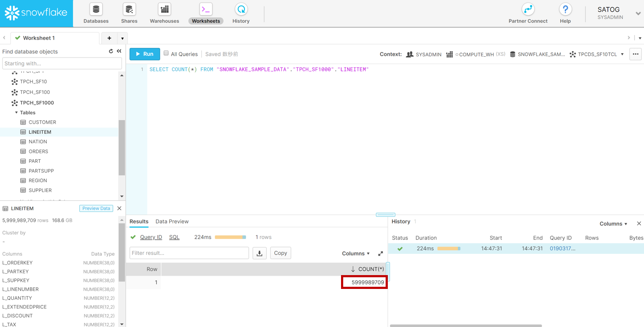Image resolution: width=644 pixels, height=327 pixels.
Task: Open the user account menu chevron
Action: pos(638,13)
